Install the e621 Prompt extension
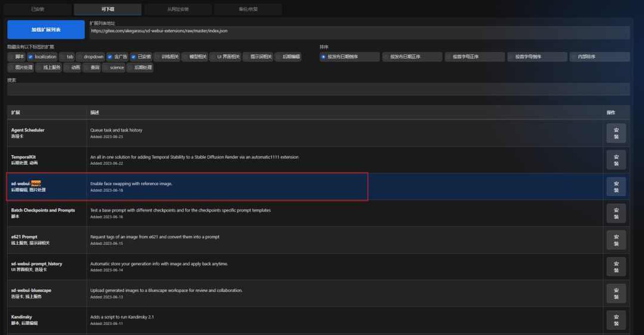Screen dimensions: 644x335 (x=616, y=240)
